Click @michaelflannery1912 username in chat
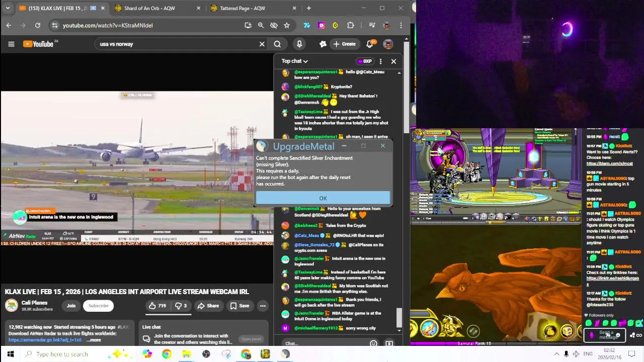Image resolution: width=644 pixels, height=362 pixels. click(315, 328)
